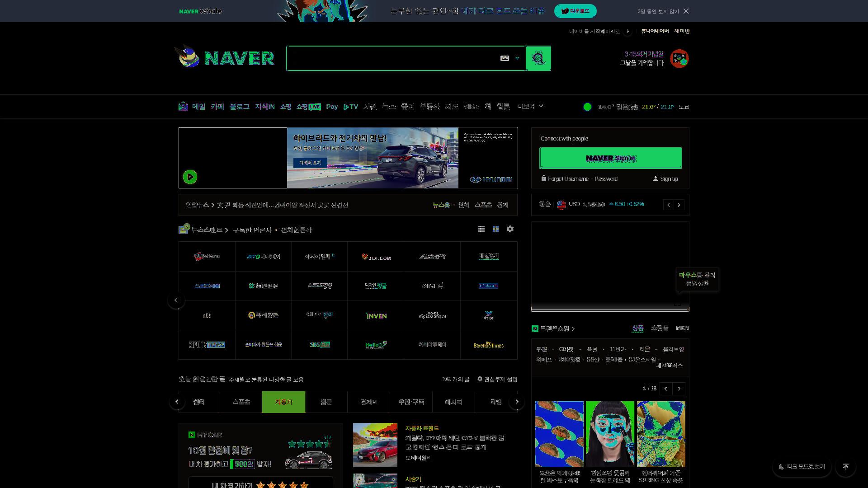Open the red Cadillac car article thumbnail
Screen dimensions: 868x488
375,445
